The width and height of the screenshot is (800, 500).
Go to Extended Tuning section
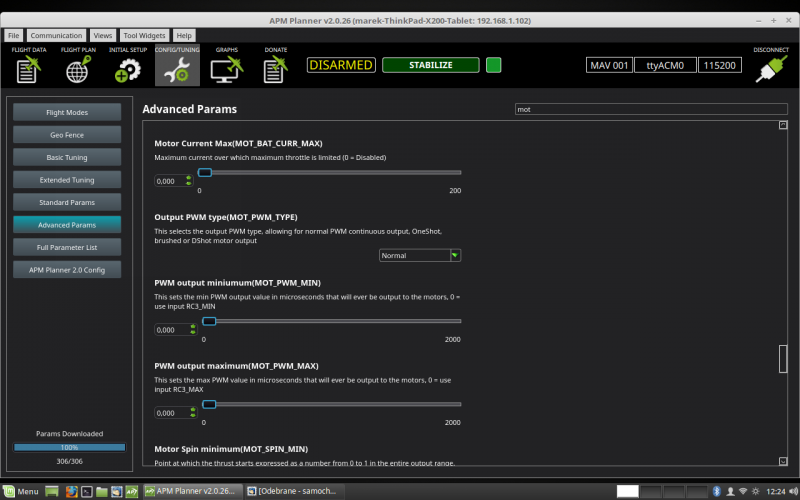coord(67,180)
